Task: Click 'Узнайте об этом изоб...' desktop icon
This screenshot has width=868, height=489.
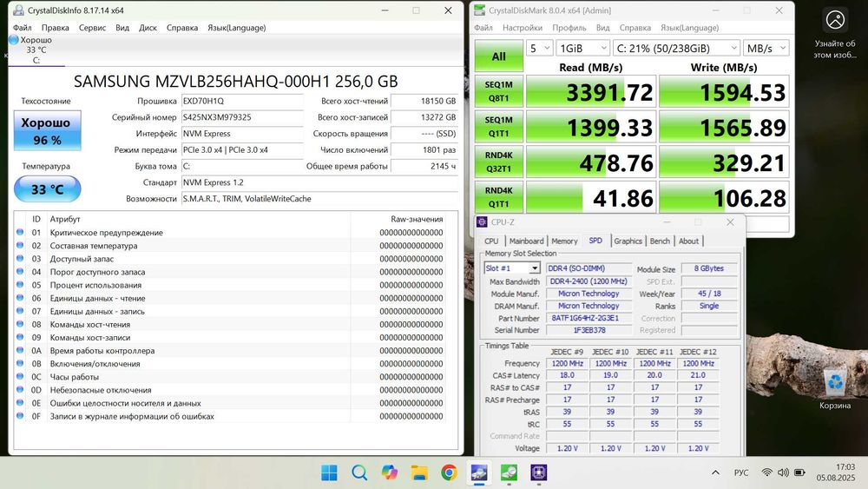Action: point(835,34)
